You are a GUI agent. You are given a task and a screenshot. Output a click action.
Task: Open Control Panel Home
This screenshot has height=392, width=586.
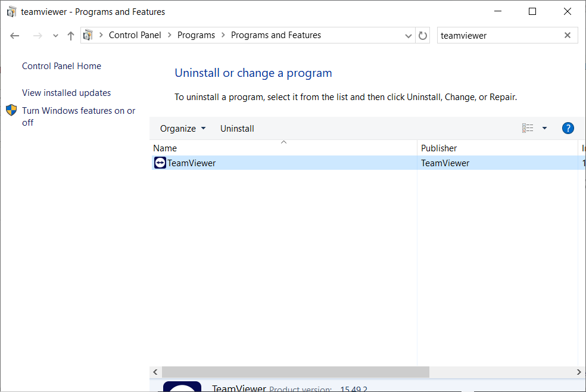[62, 66]
